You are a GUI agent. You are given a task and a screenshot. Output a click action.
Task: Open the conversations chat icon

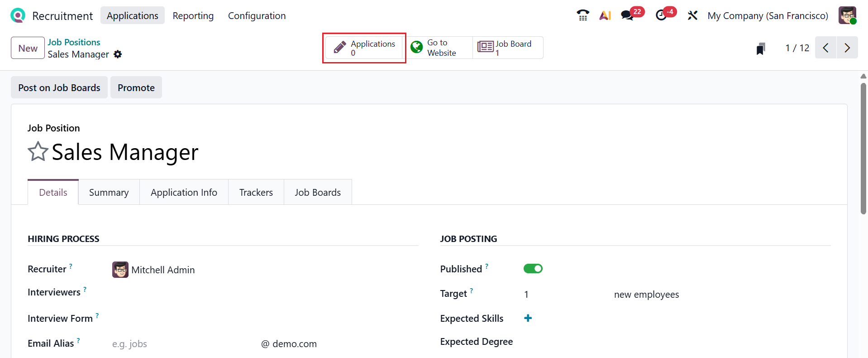click(627, 15)
